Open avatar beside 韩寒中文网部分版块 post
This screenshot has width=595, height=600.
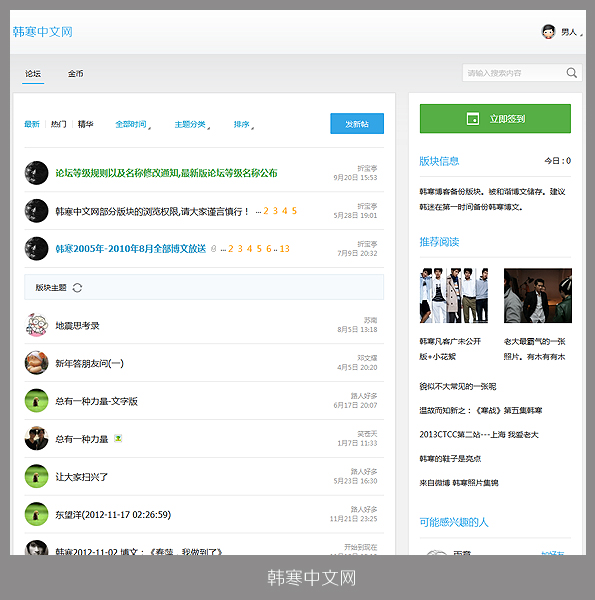(x=36, y=211)
